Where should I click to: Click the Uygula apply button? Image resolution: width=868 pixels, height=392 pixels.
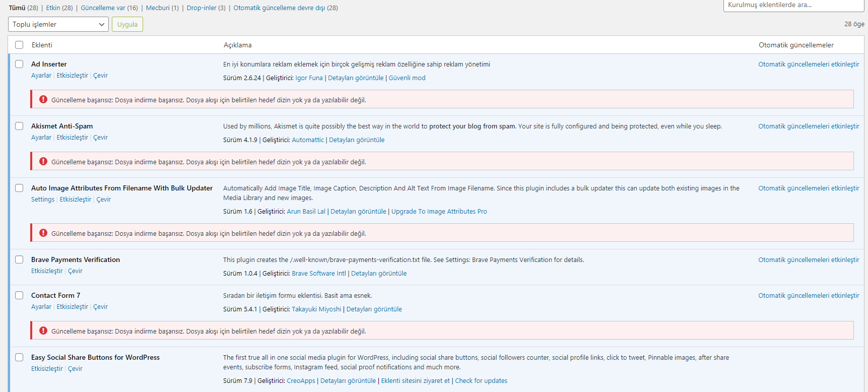pyautogui.click(x=127, y=24)
